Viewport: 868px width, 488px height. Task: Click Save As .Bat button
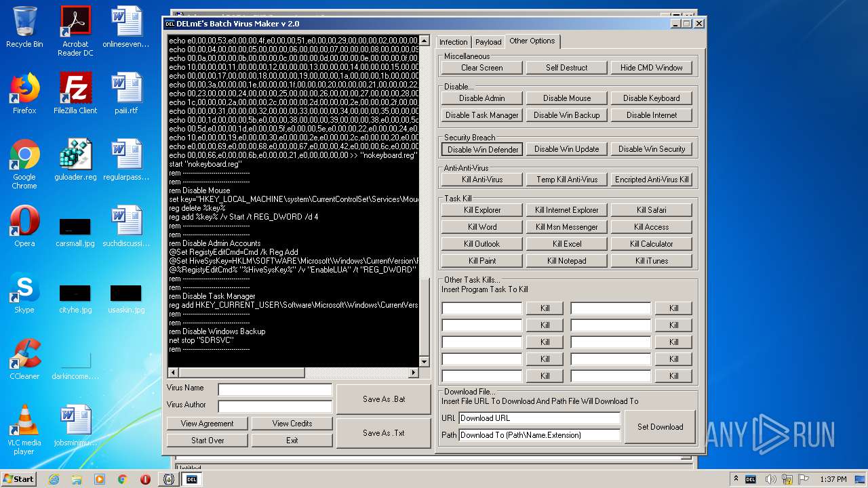(383, 399)
